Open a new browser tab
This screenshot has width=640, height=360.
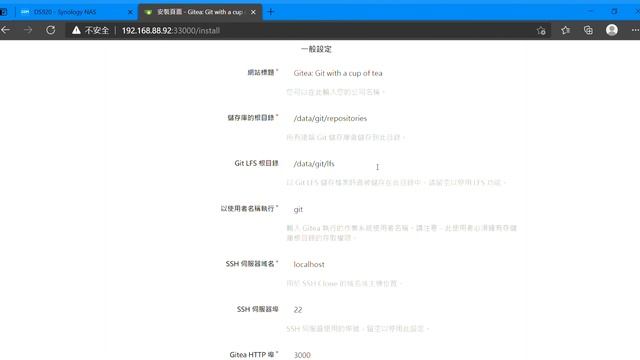click(271, 12)
